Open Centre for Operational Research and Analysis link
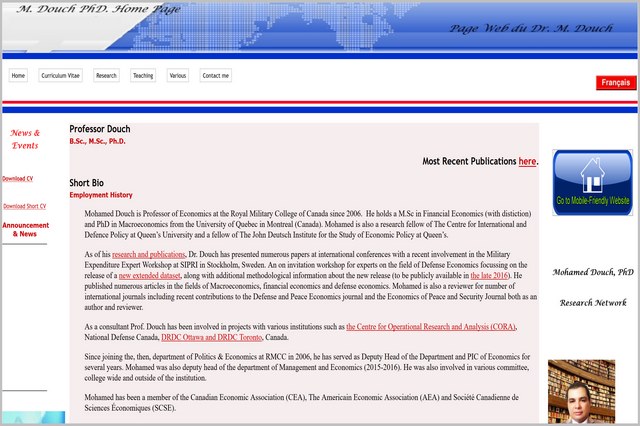 click(x=431, y=326)
